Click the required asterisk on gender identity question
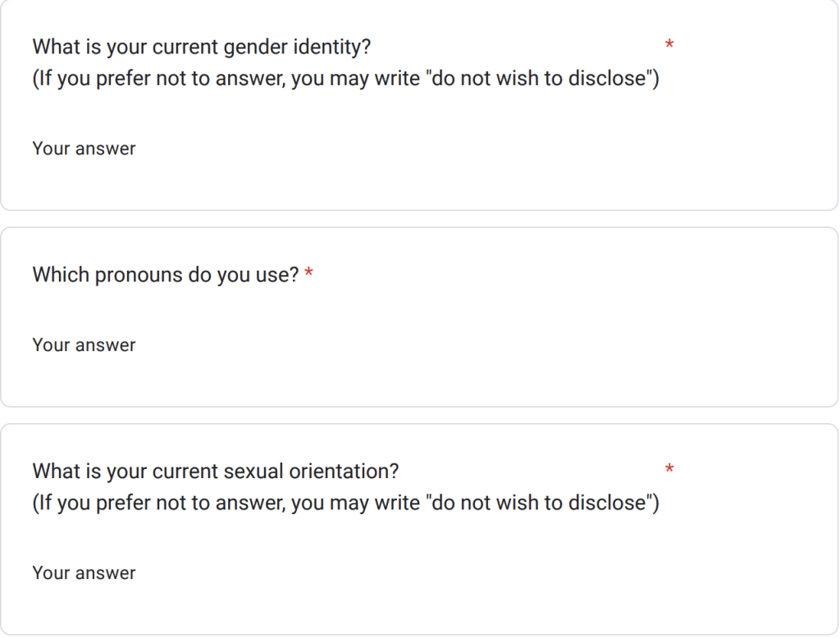 click(669, 45)
